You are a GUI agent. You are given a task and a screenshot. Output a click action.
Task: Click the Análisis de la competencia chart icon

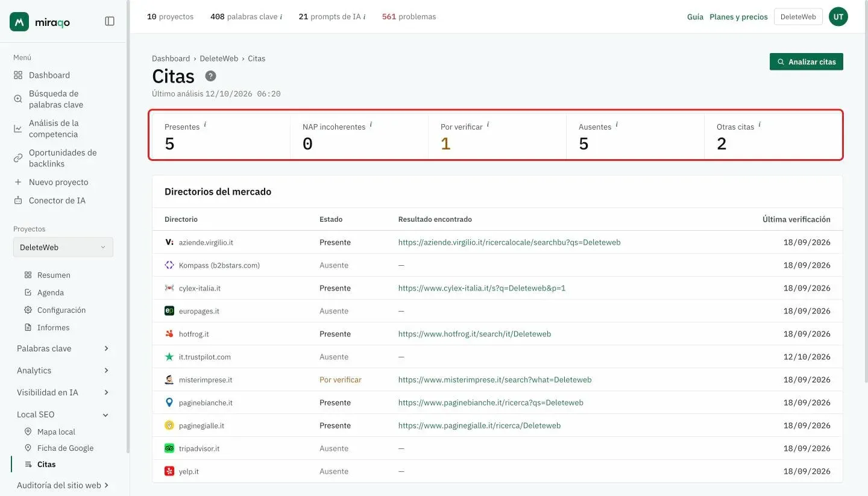18,128
